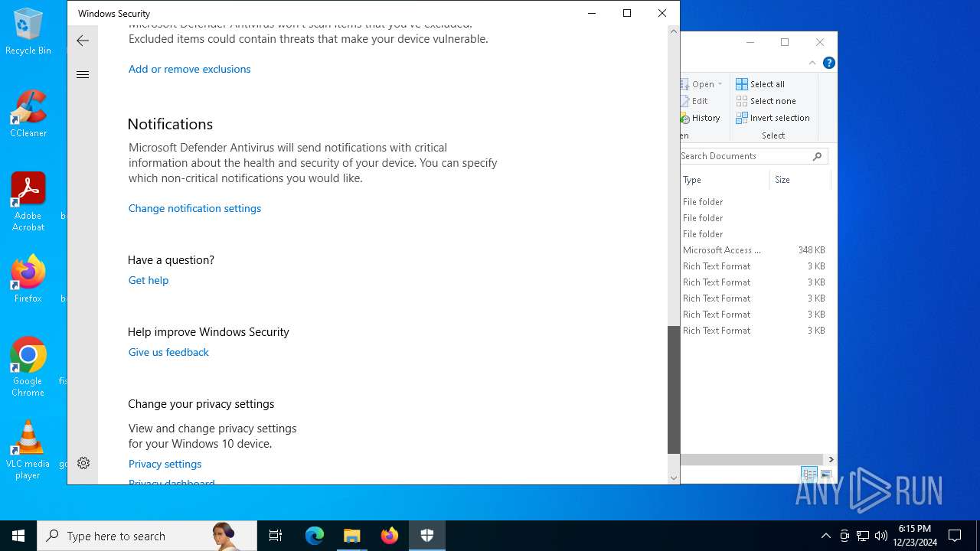Open the Windows Start menu

tap(18, 536)
